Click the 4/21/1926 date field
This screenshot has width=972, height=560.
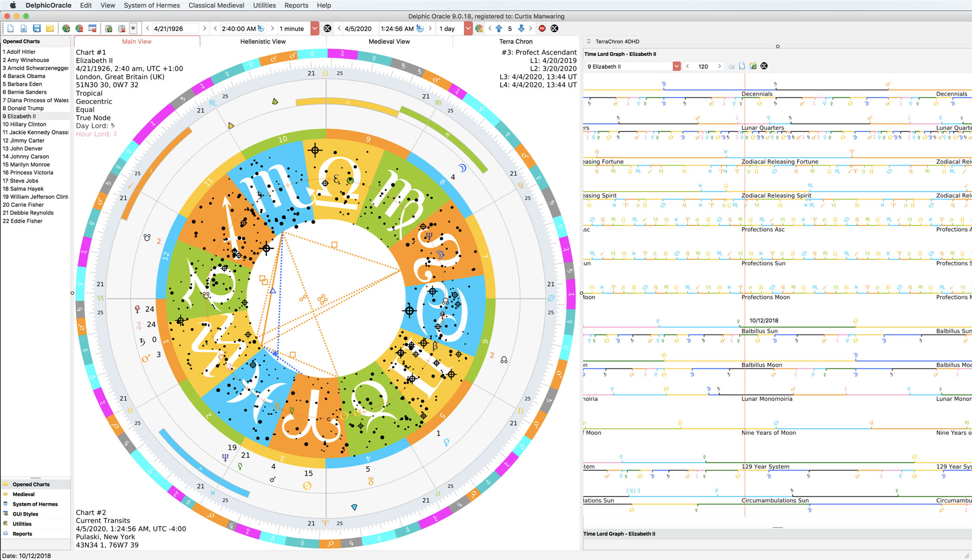tap(176, 29)
